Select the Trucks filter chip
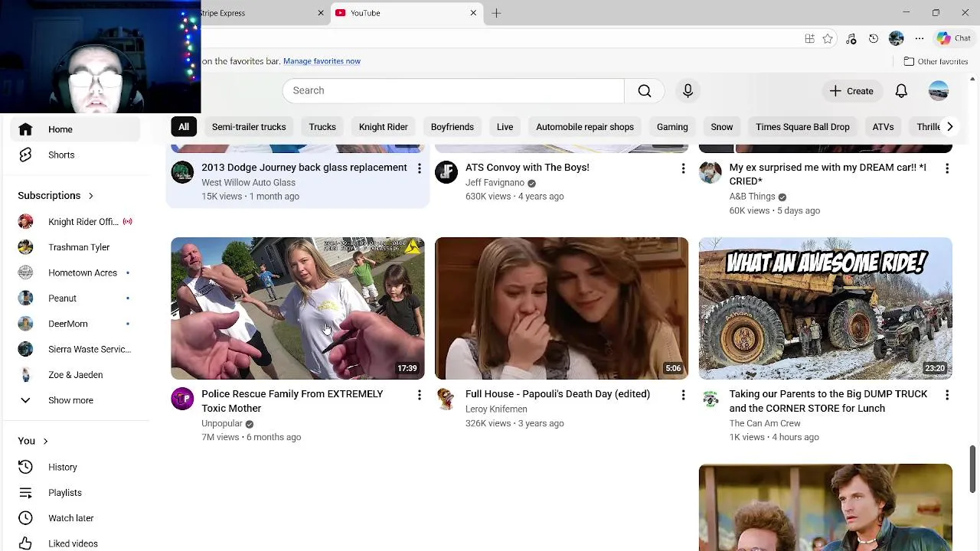980x551 pixels. pyautogui.click(x=322, y=127)
